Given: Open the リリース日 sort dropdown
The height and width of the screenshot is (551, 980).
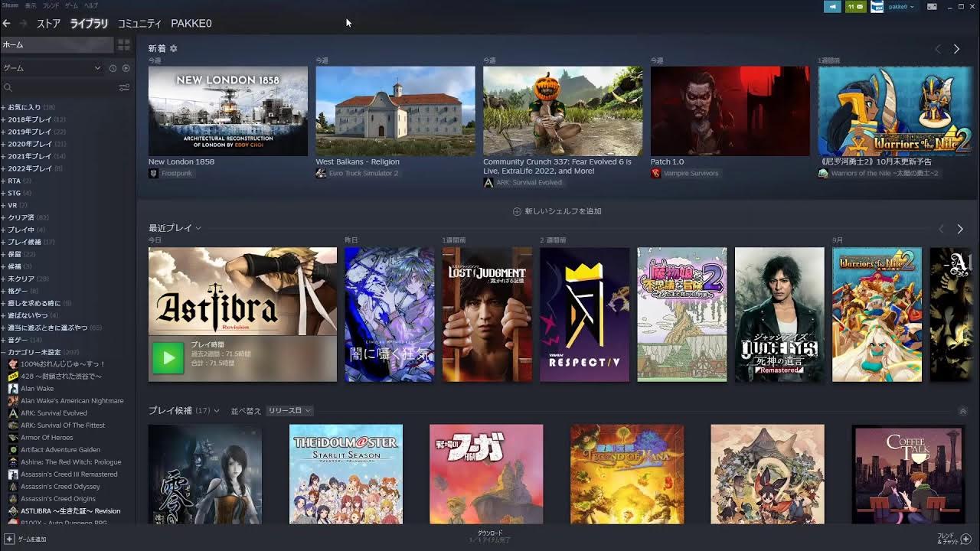Looking at the screenshot, I should click(x=289, y=411).
